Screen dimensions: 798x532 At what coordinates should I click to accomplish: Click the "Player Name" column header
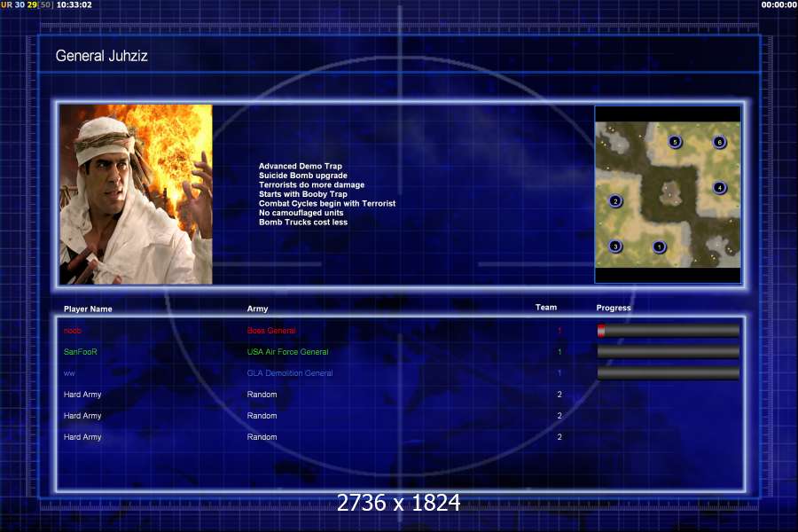(88, 309)
